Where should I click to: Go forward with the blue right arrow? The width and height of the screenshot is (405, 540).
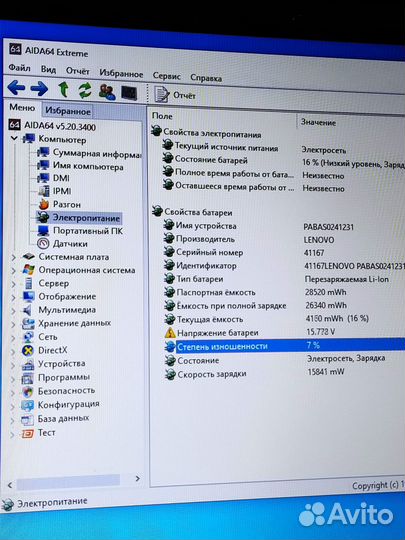39,89
